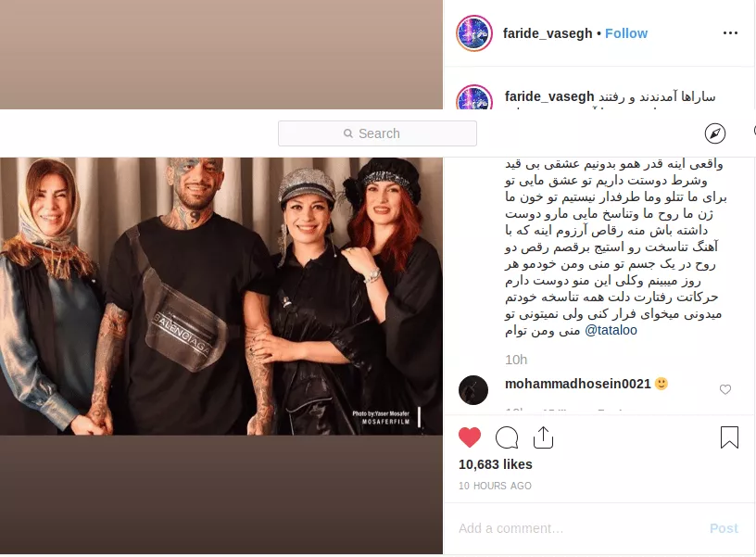Open mohammadhosein0021 username link
The image size is (756, 557).
[x=577, y=384]
